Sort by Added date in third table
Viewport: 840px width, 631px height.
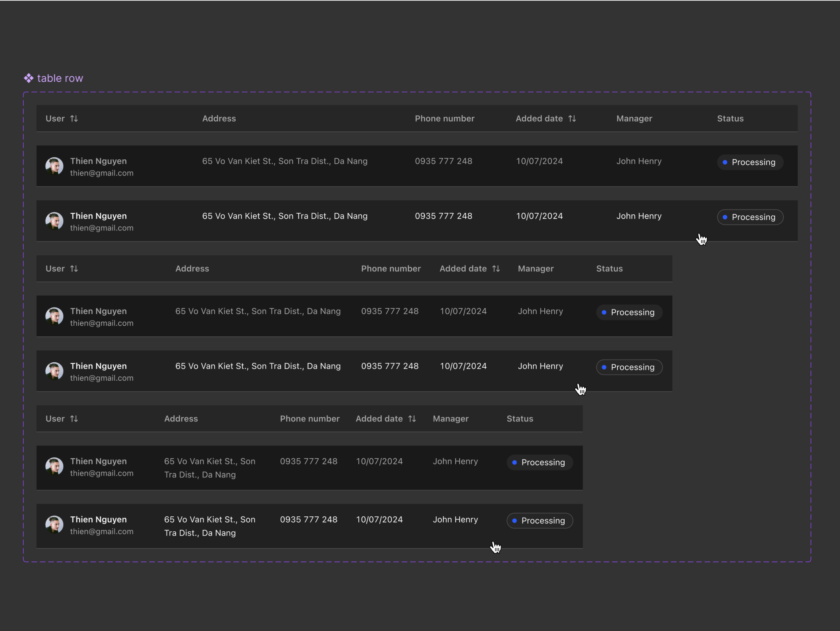(x=412, y=419)
